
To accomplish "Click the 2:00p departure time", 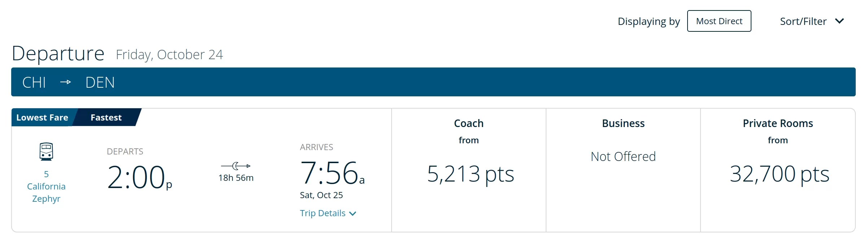I will click(140, 177).
